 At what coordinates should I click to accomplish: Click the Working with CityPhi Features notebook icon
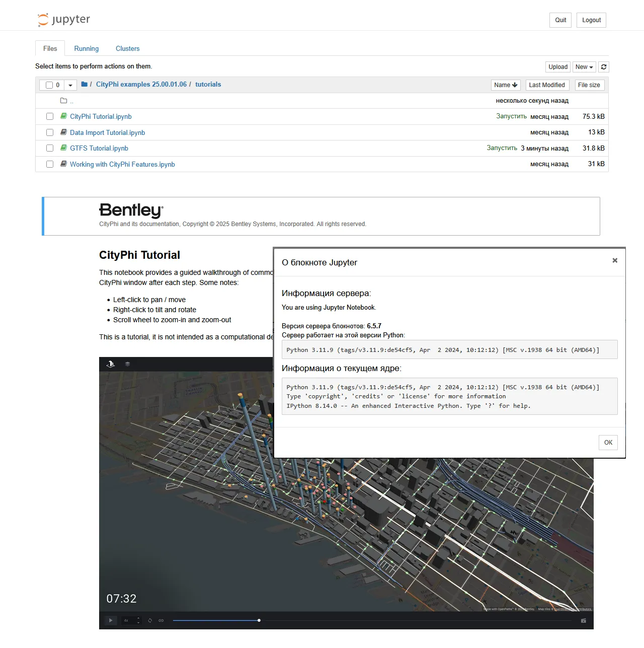(63, 164)
